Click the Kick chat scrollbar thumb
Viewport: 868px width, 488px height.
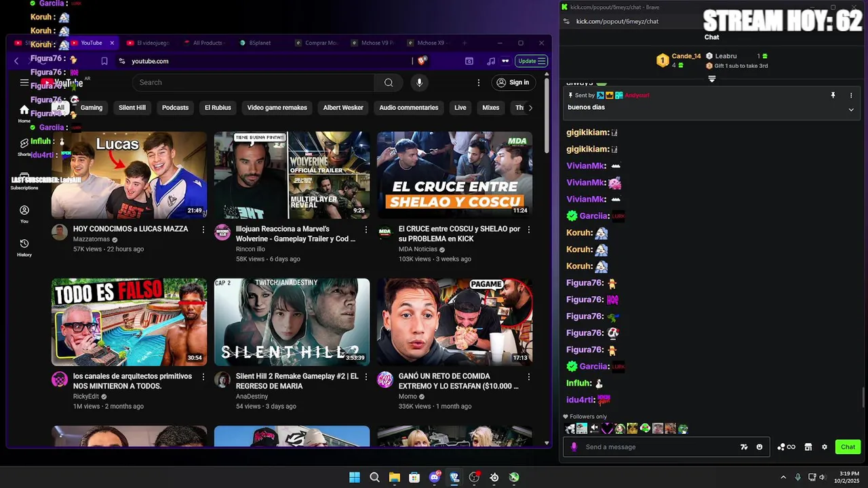(863, 397)
